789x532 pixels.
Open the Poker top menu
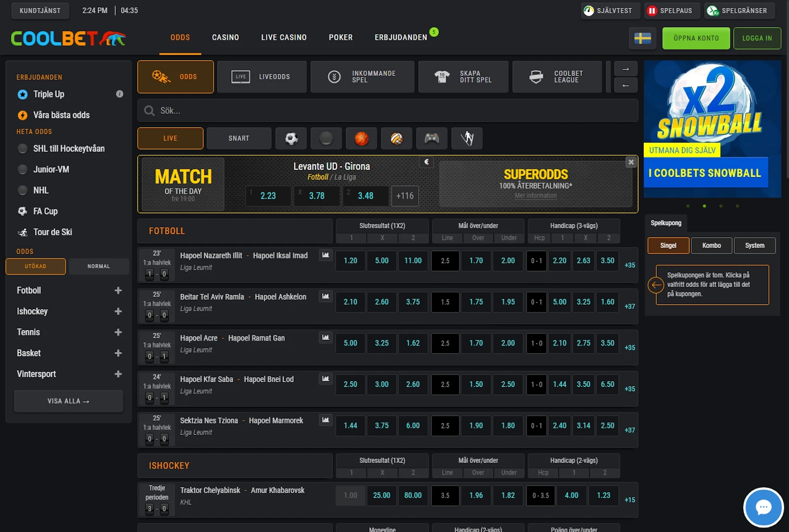click(341, 37)
